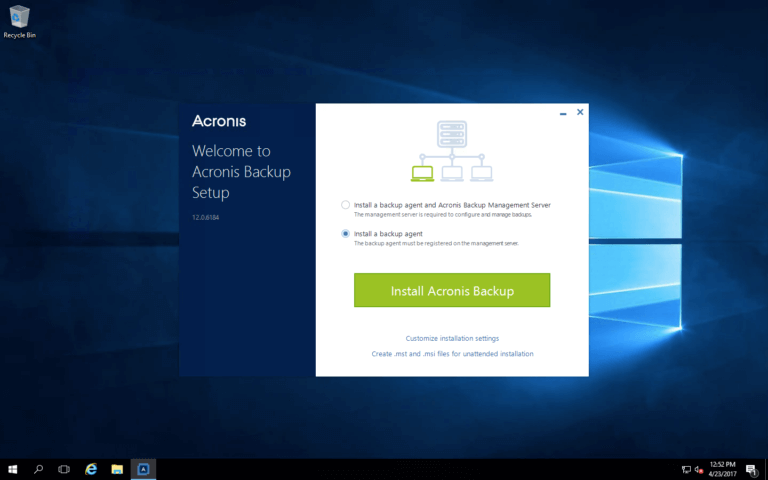Open the Action Center notifications icon
The image size is (768, 480).
coord(751,470)
